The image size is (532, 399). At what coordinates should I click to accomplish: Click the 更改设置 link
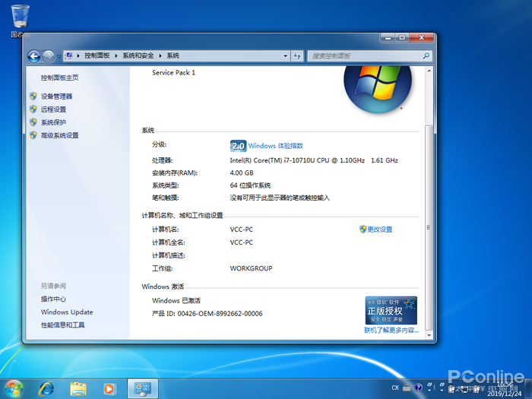(379, 230)
